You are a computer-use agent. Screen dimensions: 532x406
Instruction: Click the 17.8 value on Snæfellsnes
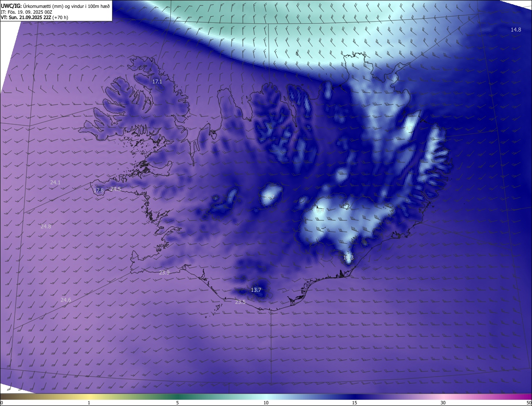pyautogui.click(x=99, y=191)
